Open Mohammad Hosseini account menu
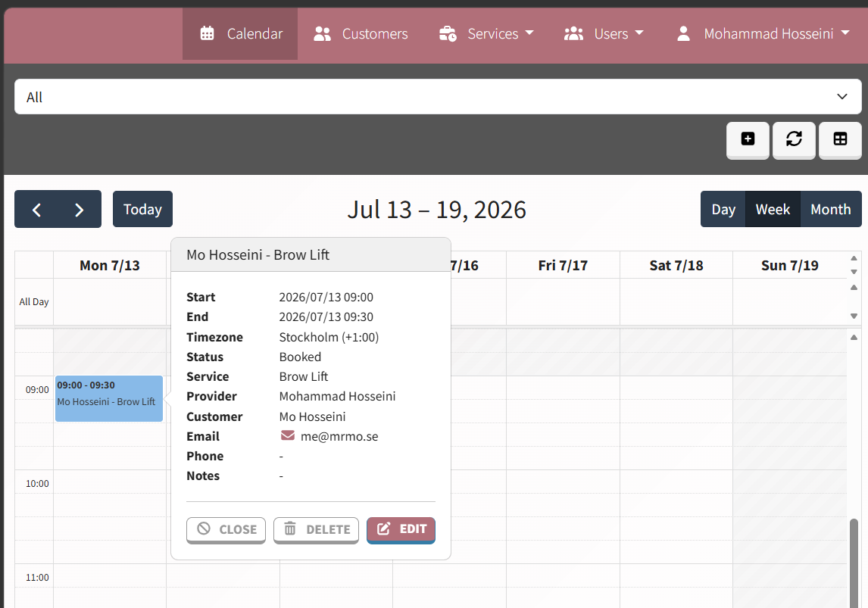Viewport: 868px width, 608px height. (763, 34)
